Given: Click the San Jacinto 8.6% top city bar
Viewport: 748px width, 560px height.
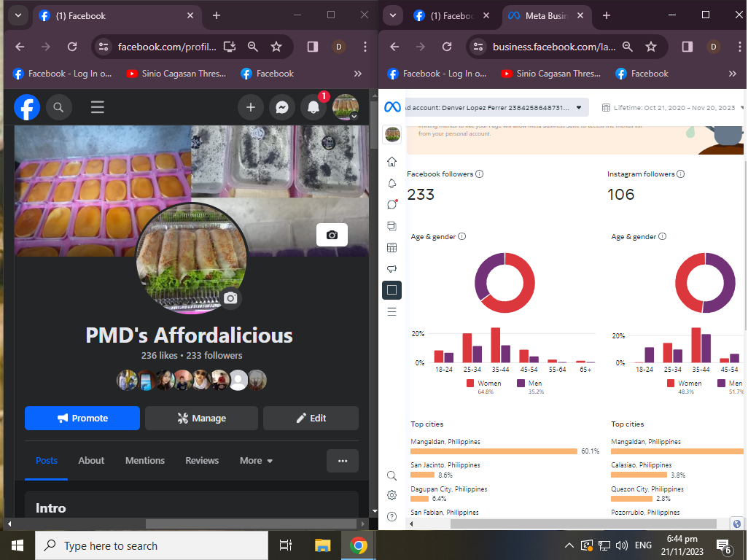Looking at the screenshot, I should 422,475.
